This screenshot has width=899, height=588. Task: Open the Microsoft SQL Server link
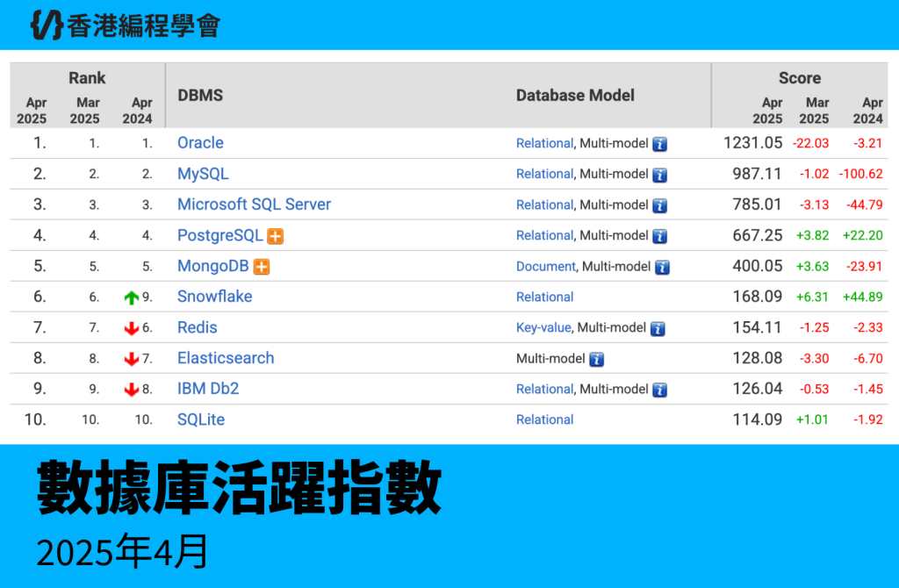[x=254, y=204]
